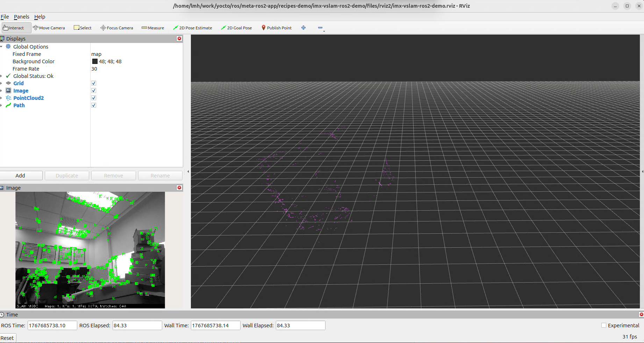Select the Interact tool
The image size is (644, 343).
pyautogui.click(x=14, y=28)
